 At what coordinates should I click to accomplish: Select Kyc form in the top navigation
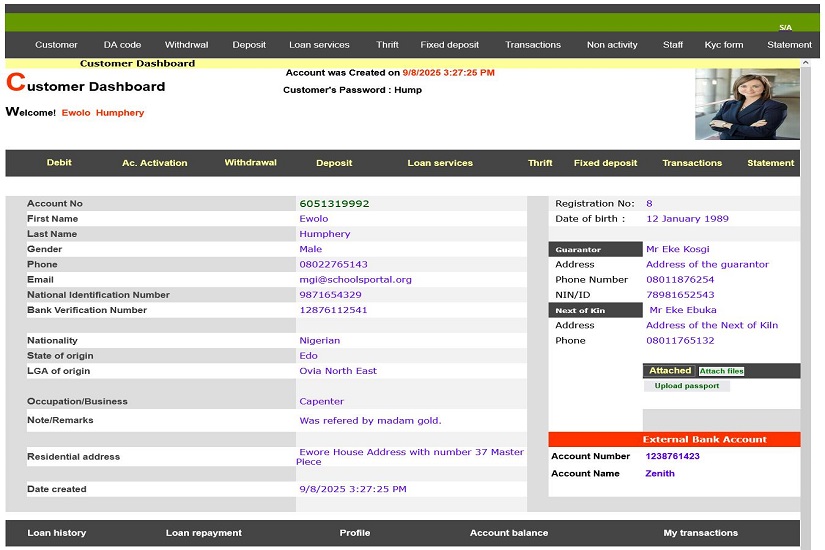click(x=724, y=45)
